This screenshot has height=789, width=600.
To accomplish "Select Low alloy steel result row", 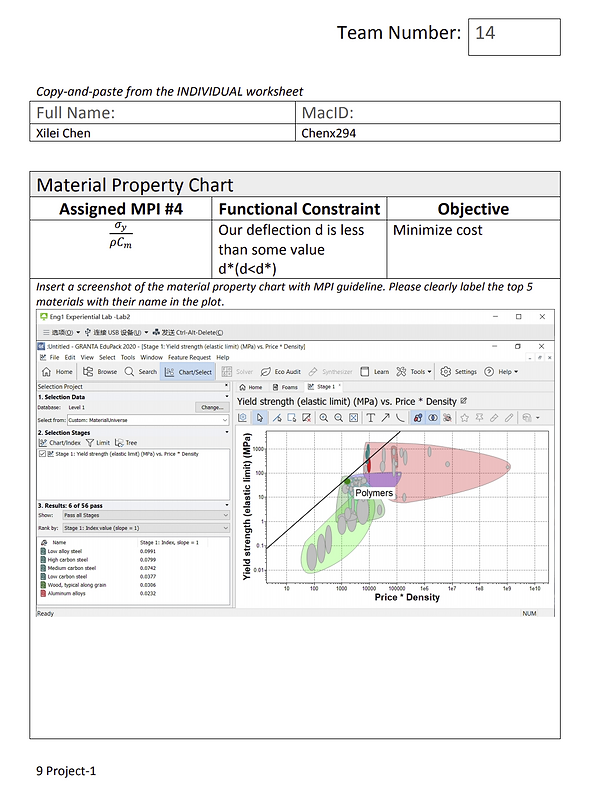I will click(x=133, y=551).
